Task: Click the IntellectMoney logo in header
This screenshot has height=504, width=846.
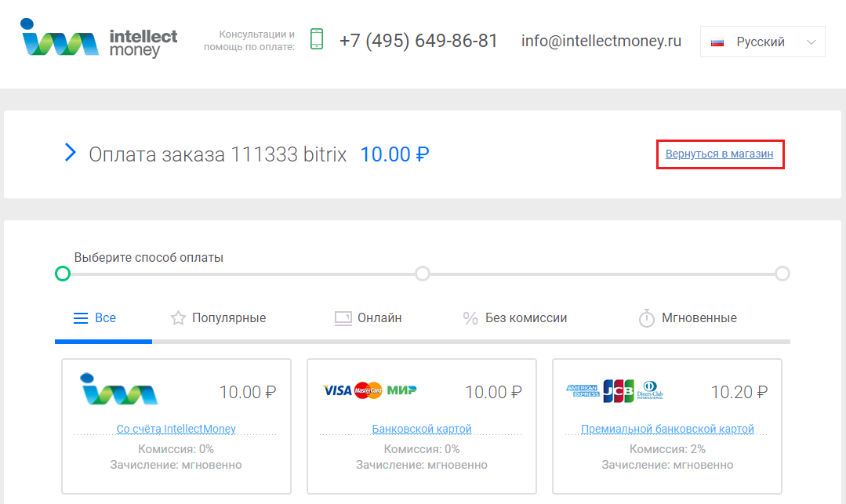Action: [99, 38]
